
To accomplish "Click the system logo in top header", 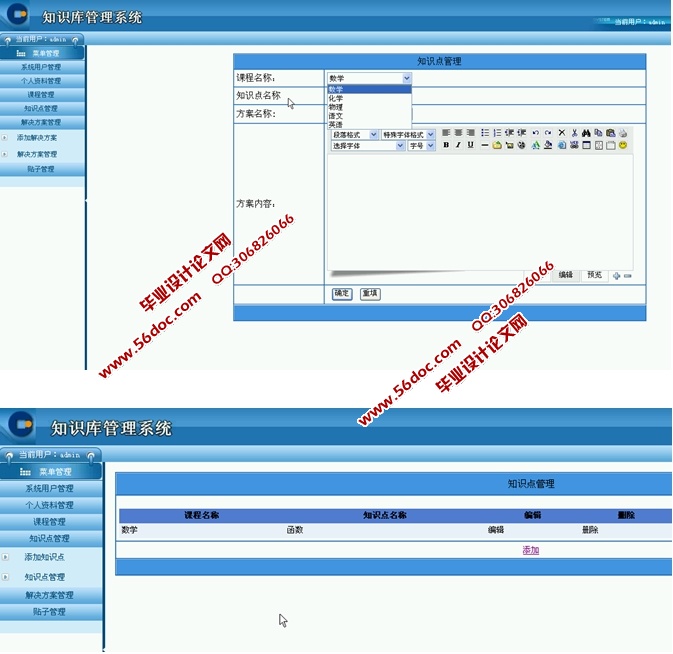I will coord(16,14).
